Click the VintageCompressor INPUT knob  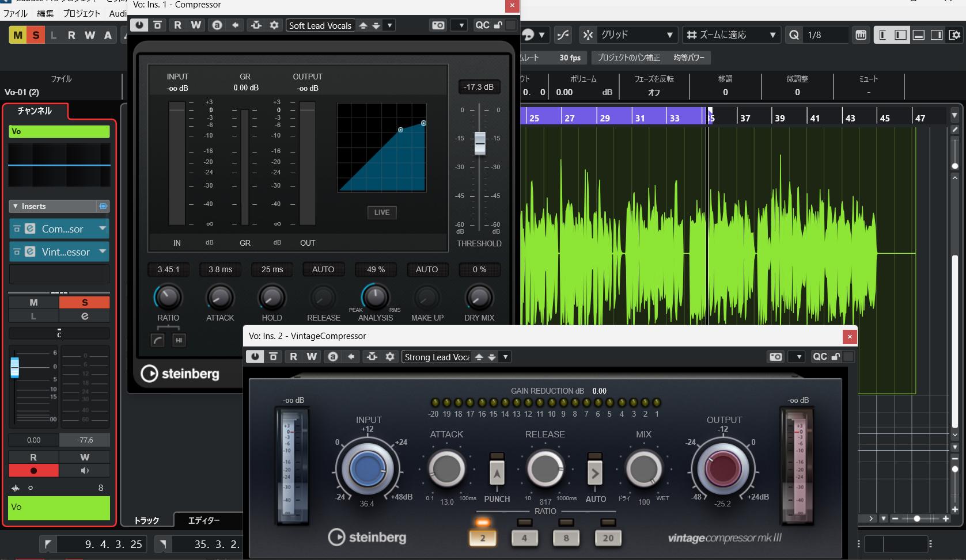[x=368, y=468]
